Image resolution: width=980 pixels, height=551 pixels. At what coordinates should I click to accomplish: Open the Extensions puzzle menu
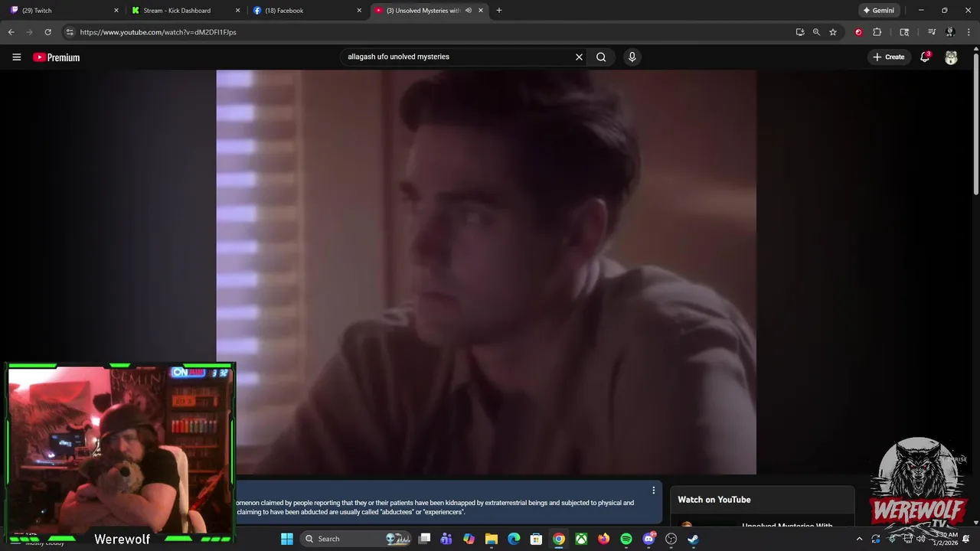(877, 32)
